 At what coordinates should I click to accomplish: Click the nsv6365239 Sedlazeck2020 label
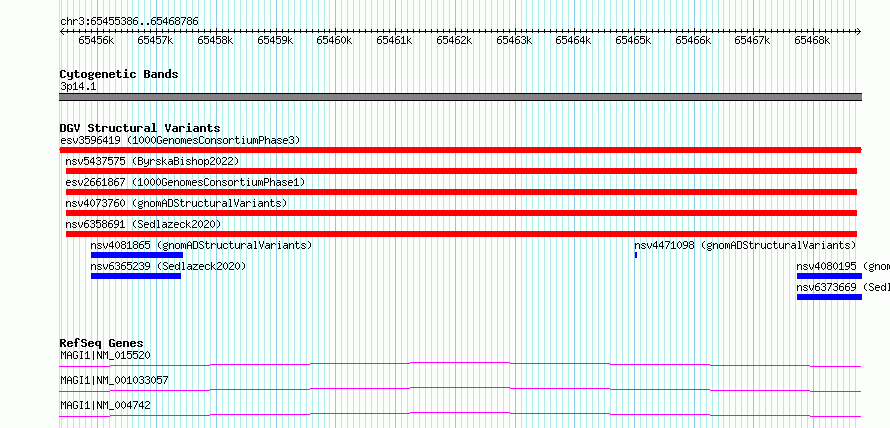[168, 266]
